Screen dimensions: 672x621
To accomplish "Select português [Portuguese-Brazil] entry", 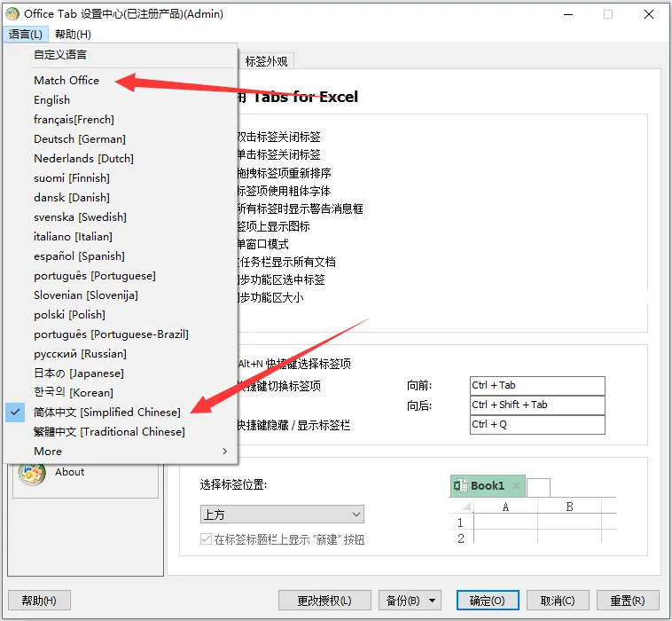I will (x=111, y=334).
